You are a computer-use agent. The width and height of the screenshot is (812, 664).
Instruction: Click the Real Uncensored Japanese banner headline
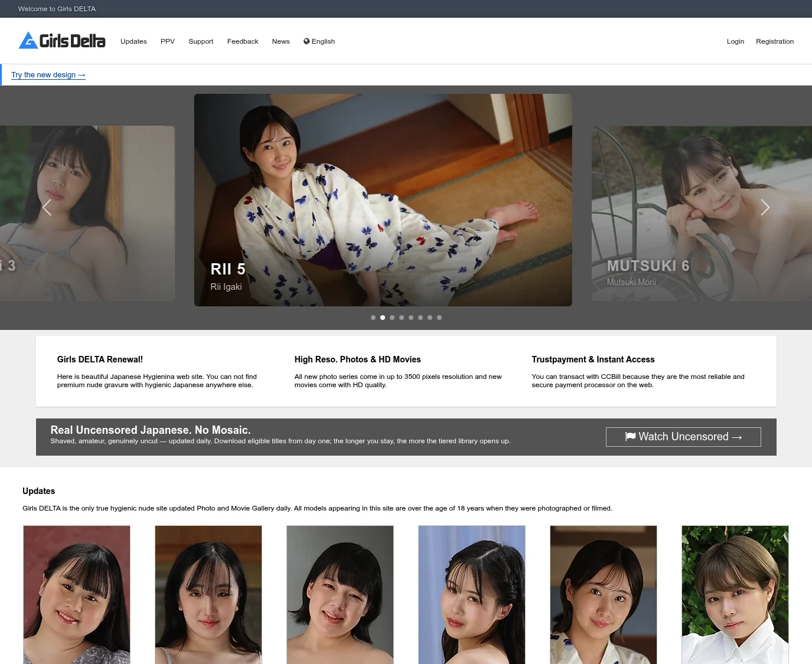tap(151, 430)
